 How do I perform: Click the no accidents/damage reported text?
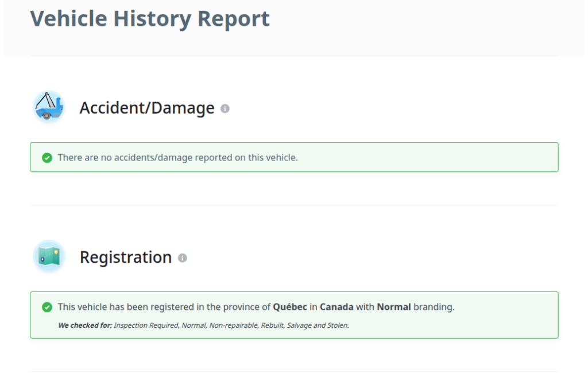177,158
